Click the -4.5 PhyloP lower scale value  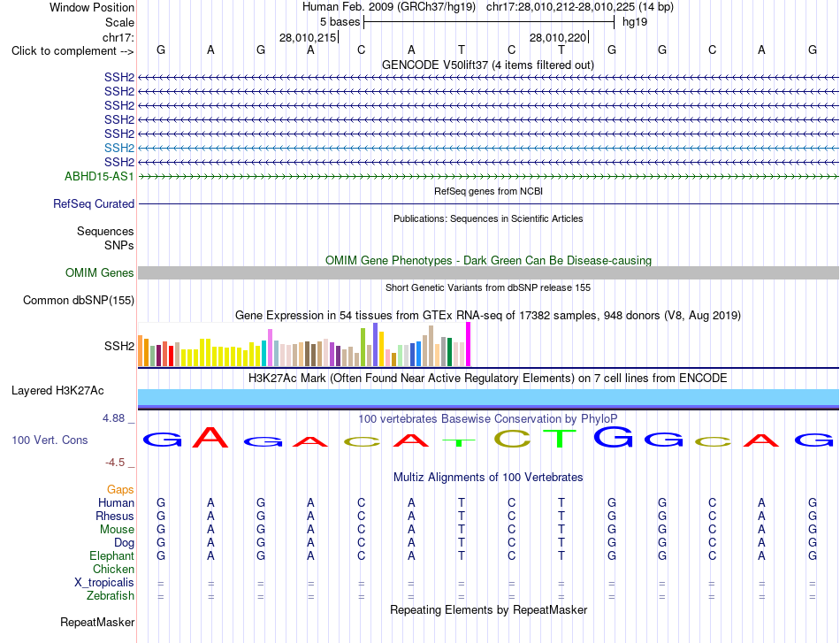coord(115,463)
